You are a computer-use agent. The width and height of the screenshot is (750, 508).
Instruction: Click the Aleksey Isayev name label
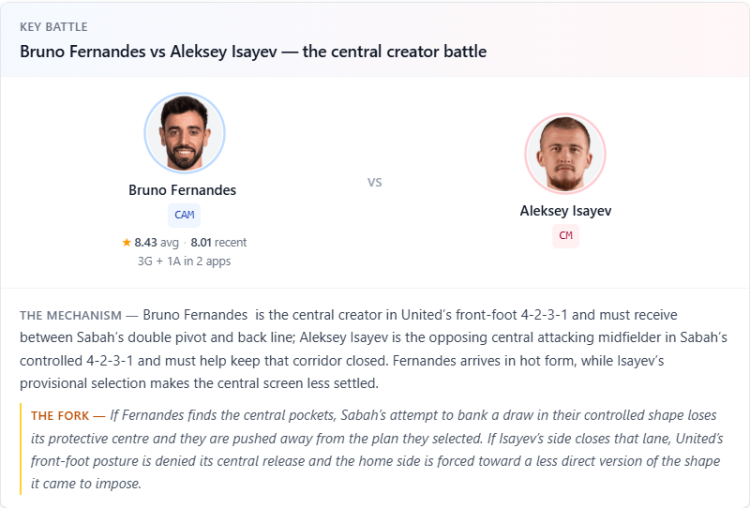pos(565,210)
